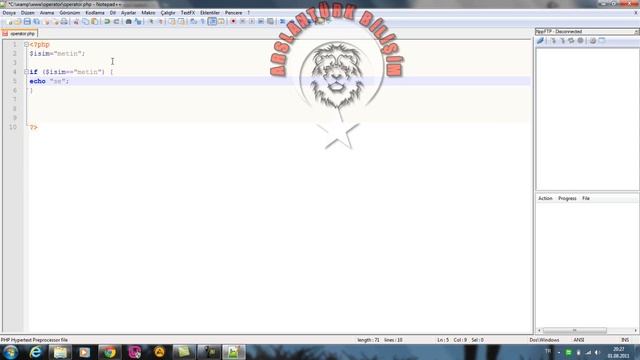This screenshot has height=360, width=640.
Task: Toggle the INS insert mode indicator
Action: point(625,340)
